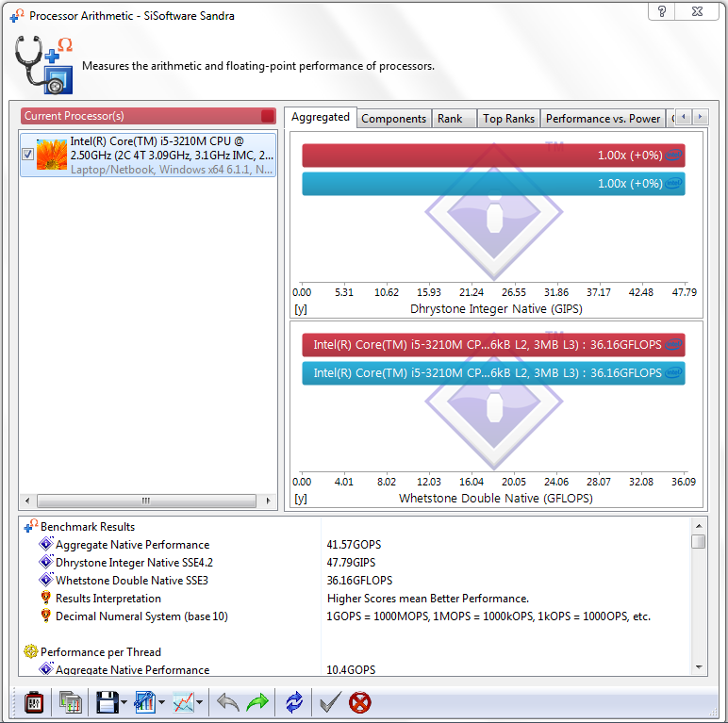Close the Processor Arithmetic window
Screen dimensions: 728x723
[697, 11]
